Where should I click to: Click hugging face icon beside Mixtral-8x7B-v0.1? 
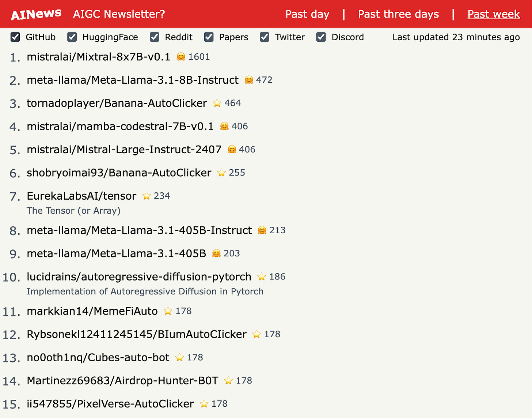click(181, 57)
